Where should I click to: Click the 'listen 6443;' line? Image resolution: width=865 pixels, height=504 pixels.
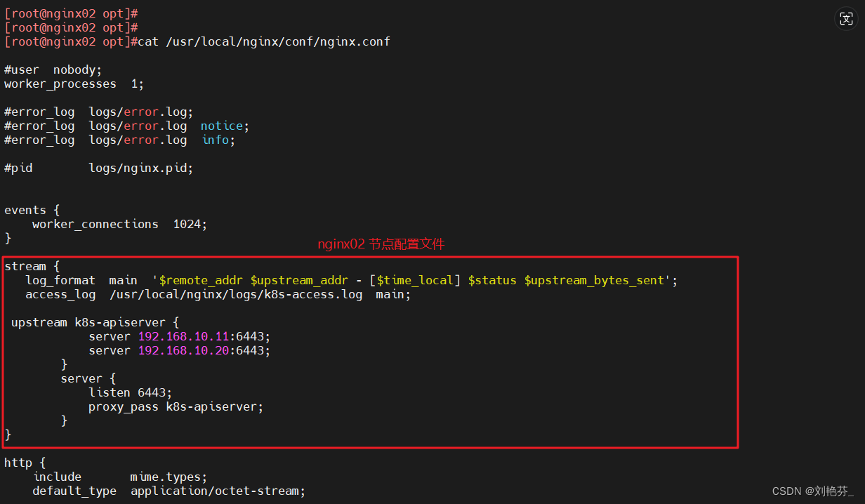[x=131, y=393]
